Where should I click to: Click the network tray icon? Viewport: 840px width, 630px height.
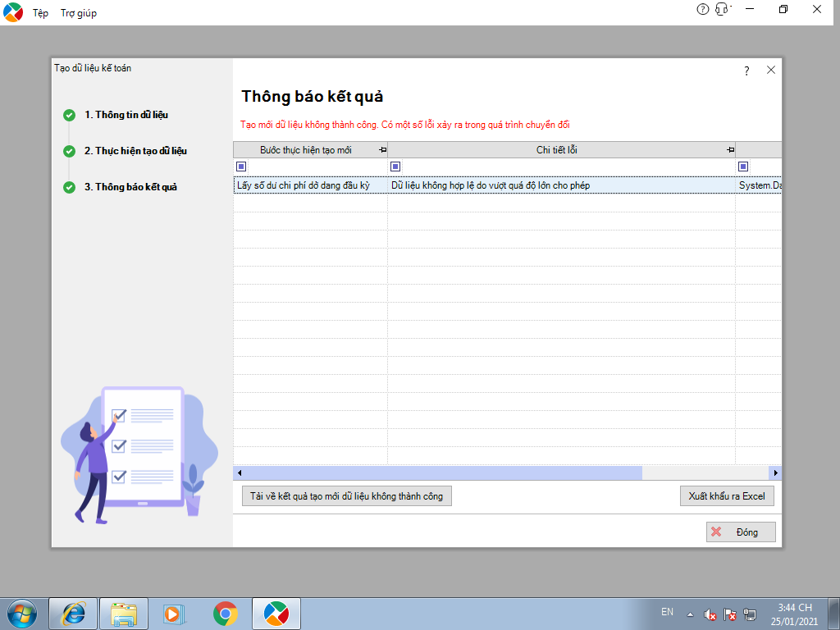coord(750,615)
